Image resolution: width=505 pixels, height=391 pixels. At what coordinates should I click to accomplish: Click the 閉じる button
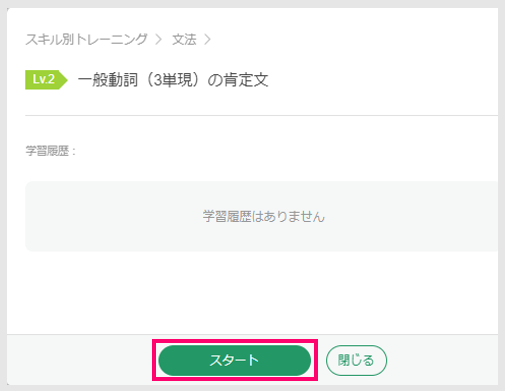click(x=356, y=360)
